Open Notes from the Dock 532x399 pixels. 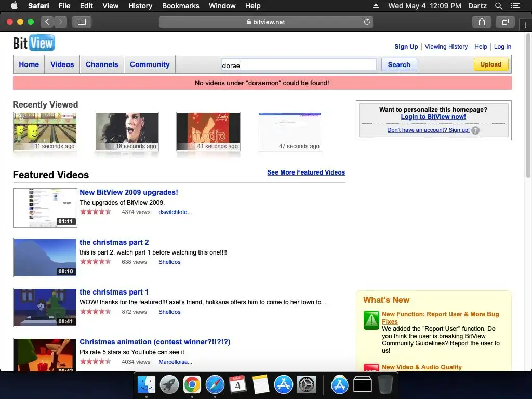261,385
